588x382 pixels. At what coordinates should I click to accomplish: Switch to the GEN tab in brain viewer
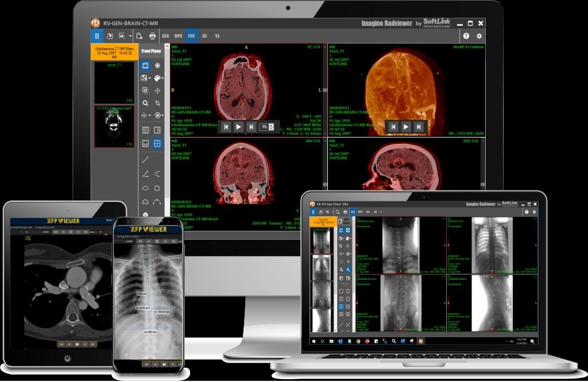(165, 36)
